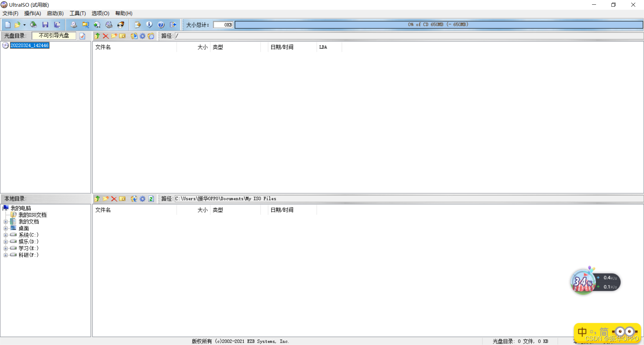
Task: Click the Add files icon in disc toolbar
Action: point(134,36)
